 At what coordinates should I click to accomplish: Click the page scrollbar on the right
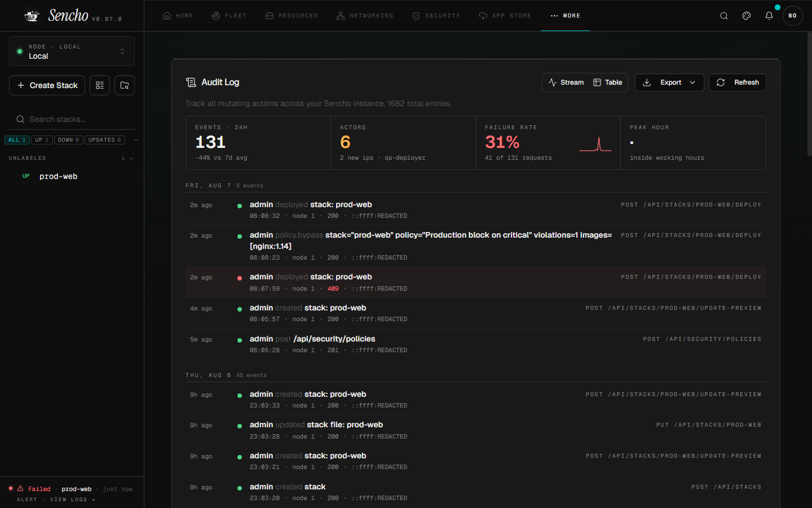click(810, 94)
